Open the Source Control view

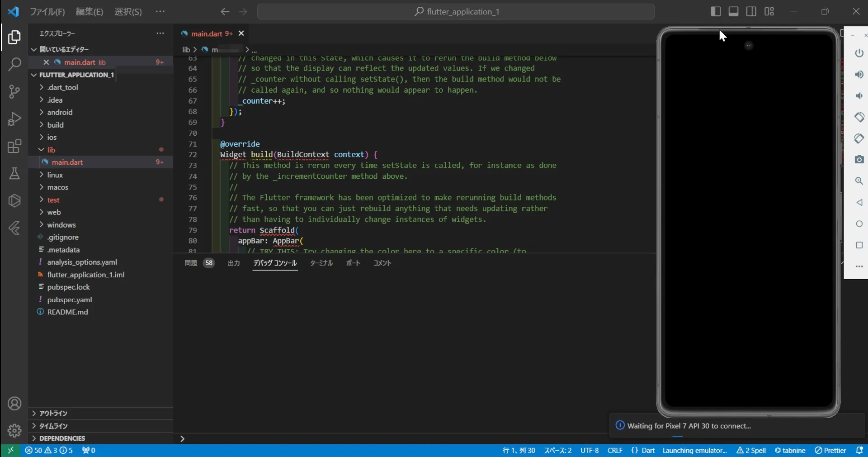pos(14,92)
